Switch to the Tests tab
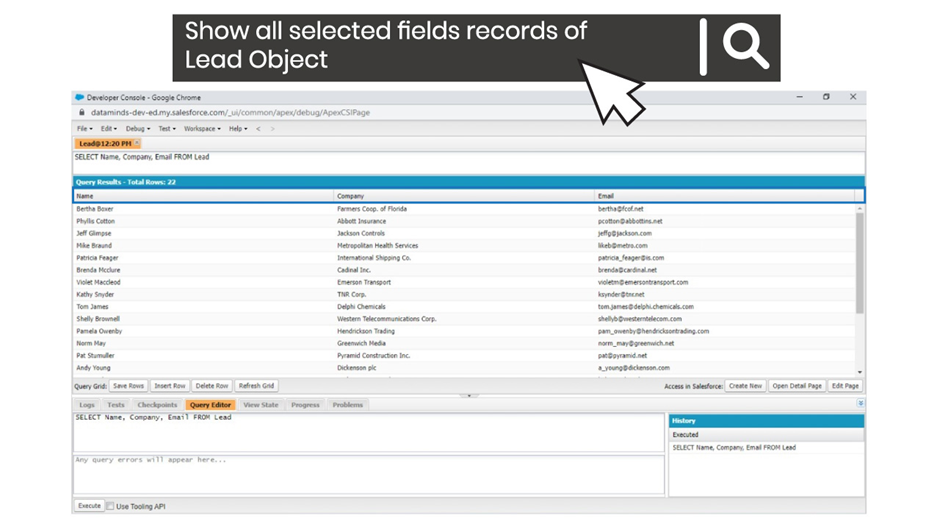Image resolution: width=940 pixels, height=529 pixels. click(x=116, y=405)
